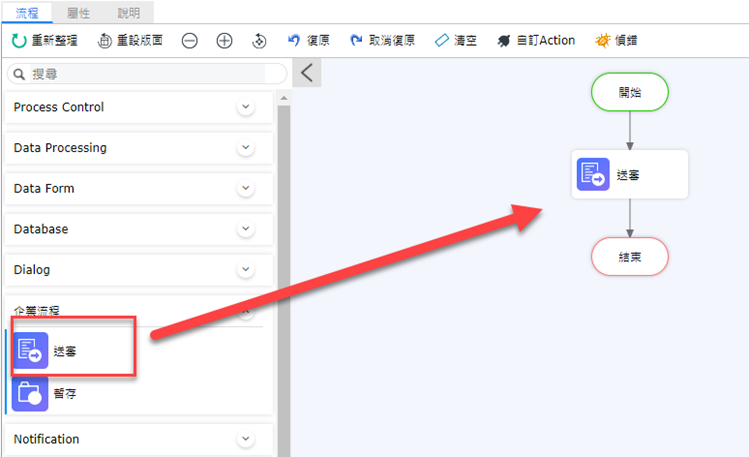Click the 清空 clear eraser icon
This screenshot has height=457, width=749.
pos(442,41)
